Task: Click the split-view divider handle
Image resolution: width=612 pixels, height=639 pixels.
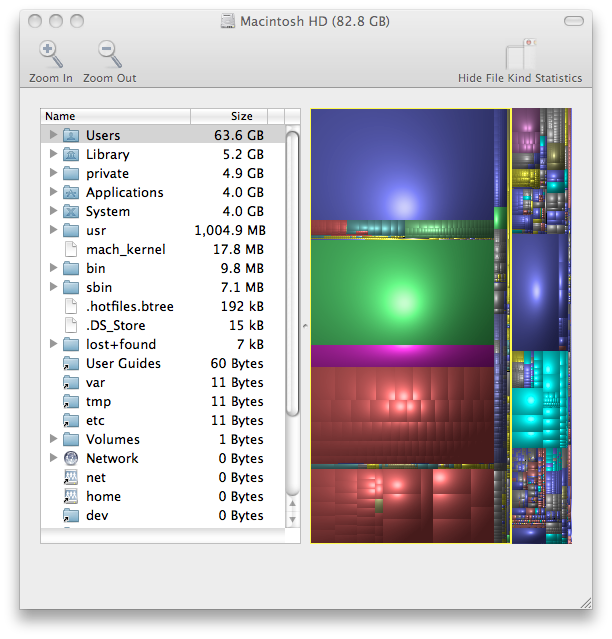Action: point(306,326)
